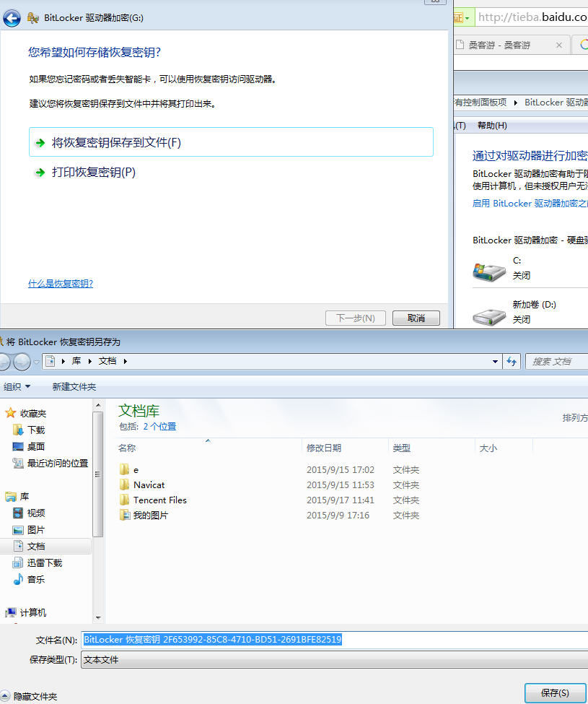The image size is (588, 704).
Task: Toggle the 隐藏文件夹 expander
Action: tap(4, 696)
